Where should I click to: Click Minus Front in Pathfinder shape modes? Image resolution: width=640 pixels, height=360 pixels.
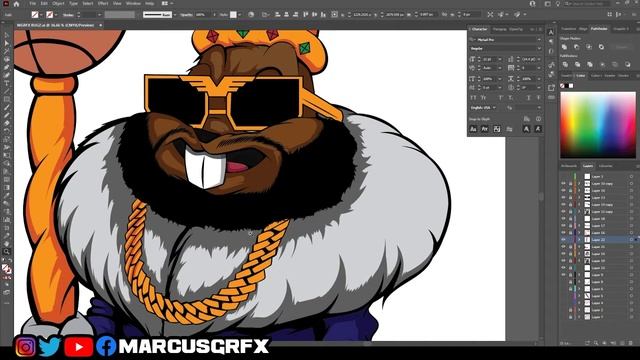(x=577, y=47)
